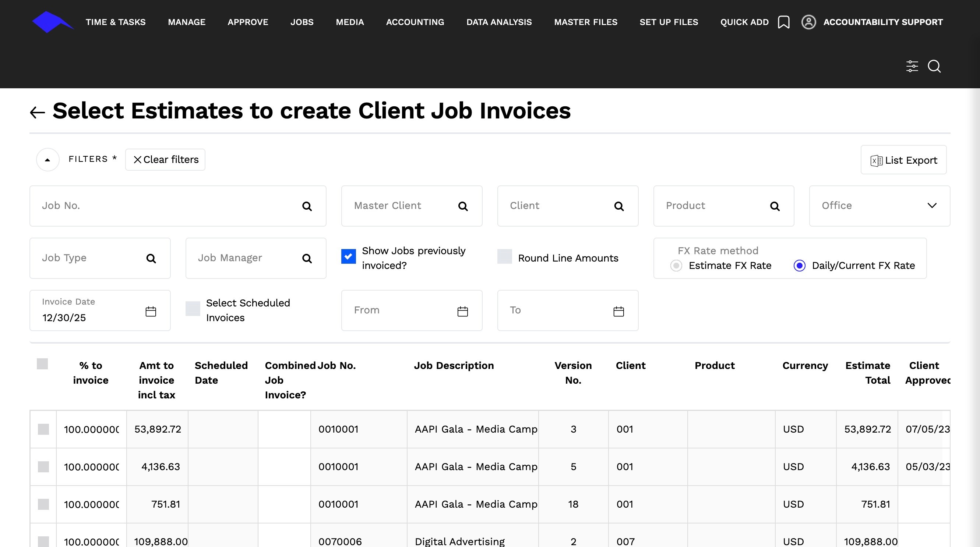
Task: Check the select-all header checkbox
Action: click(x=42, y=364)
